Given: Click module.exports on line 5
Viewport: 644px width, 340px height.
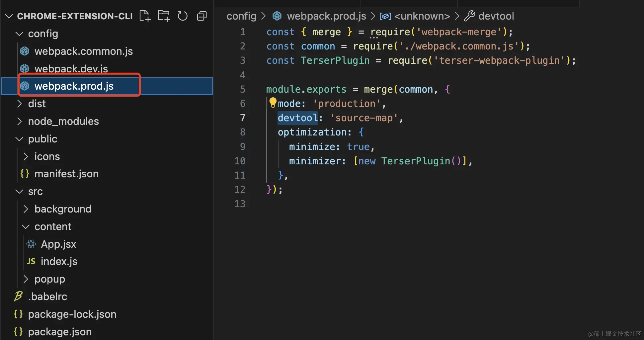Looking at the screenshot, I should coord(306,89).
